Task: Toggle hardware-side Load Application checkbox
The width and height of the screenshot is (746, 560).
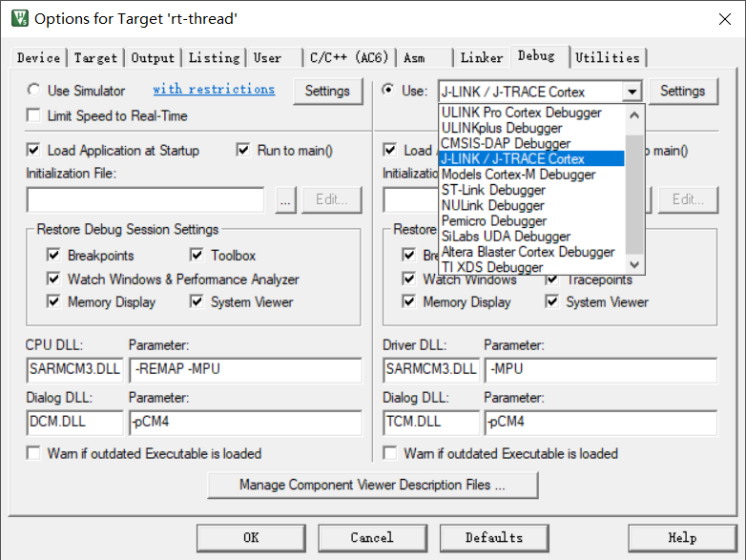Action: click(x=389, y=151)
